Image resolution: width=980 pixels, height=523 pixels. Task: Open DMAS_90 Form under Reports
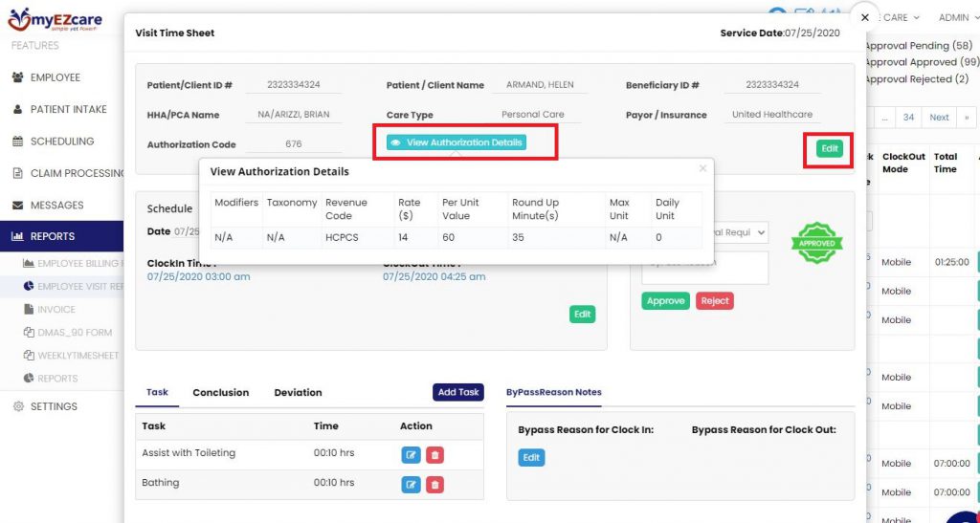[68, 333]
